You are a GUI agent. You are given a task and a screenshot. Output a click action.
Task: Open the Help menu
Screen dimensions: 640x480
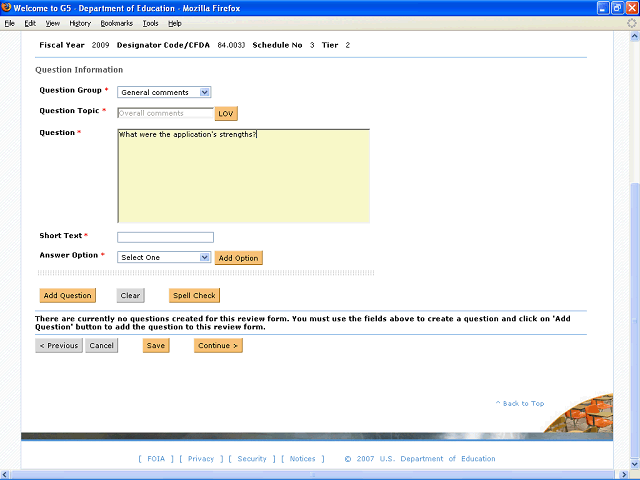[175, 24]
